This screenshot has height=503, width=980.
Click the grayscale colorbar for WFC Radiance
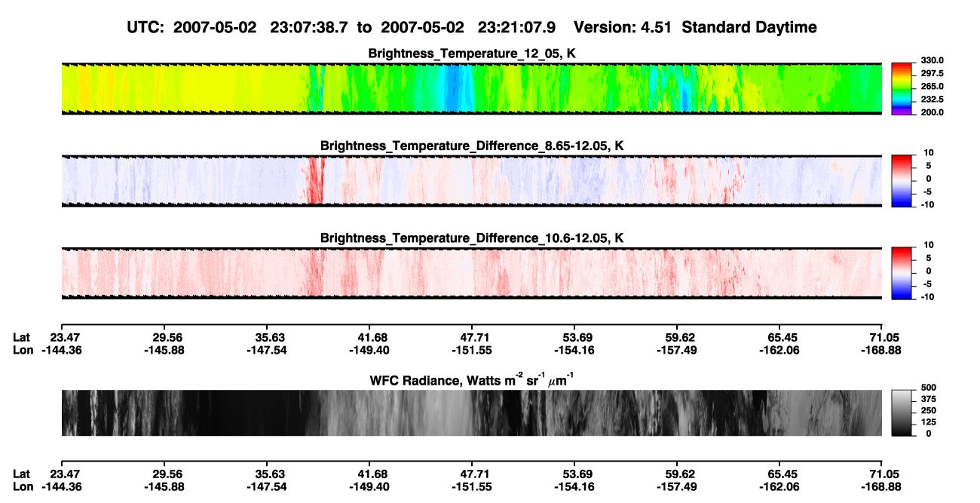click(903, 413)
